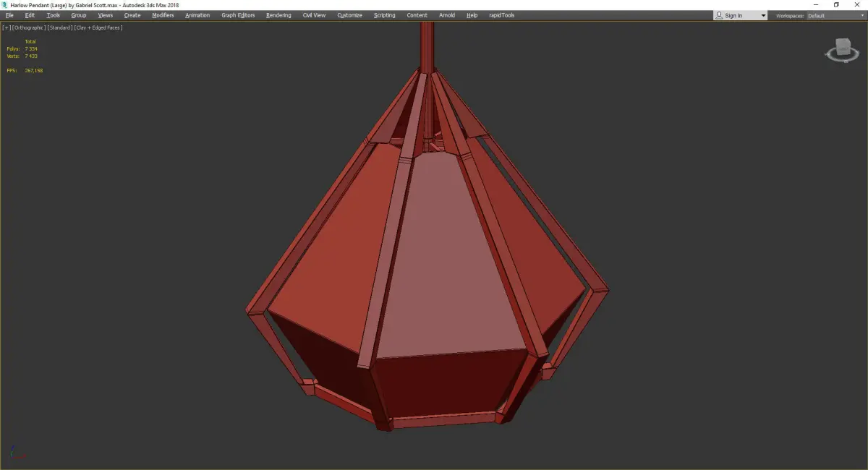Open the Animation menu
The width and height of the screenshot is (868, 470).
pyautogui.click(x=197, y=15)
